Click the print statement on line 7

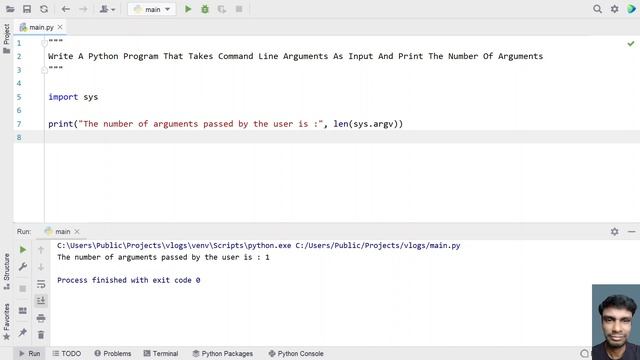pyautogui.click(x=225, y=124)
